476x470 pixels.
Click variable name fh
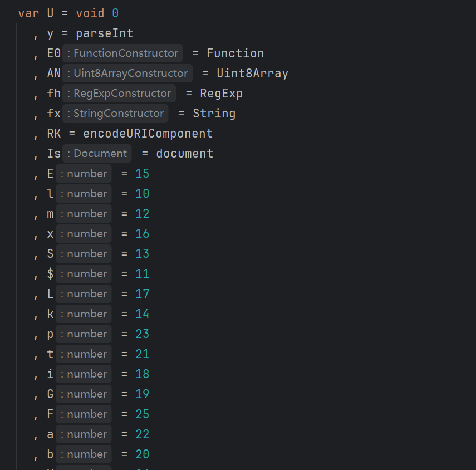[x=54, y=94]
